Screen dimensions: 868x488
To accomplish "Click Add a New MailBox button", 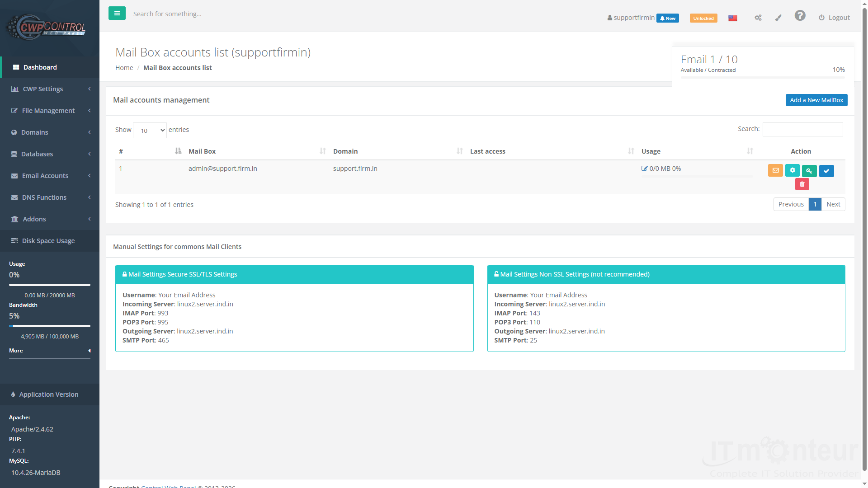I will (816, 100).
